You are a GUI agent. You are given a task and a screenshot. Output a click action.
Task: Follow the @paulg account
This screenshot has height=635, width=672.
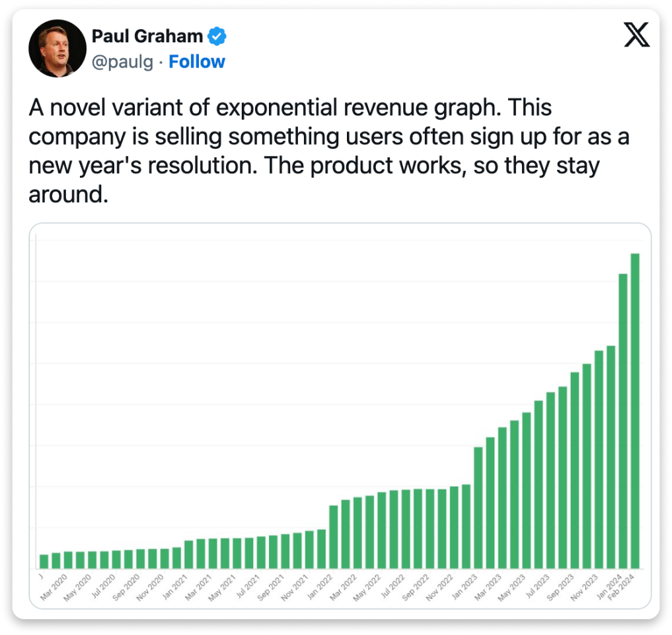(197, 61)
